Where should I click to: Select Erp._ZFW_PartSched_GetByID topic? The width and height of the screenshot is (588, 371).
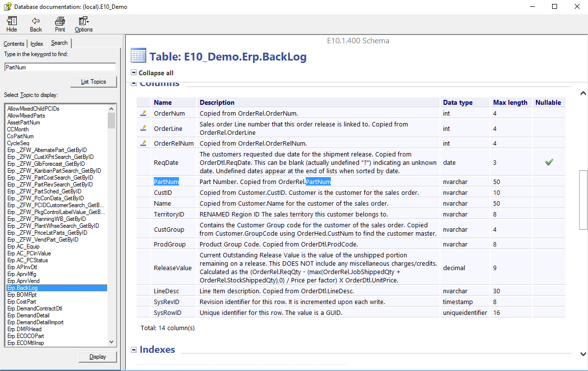[44, 191]
